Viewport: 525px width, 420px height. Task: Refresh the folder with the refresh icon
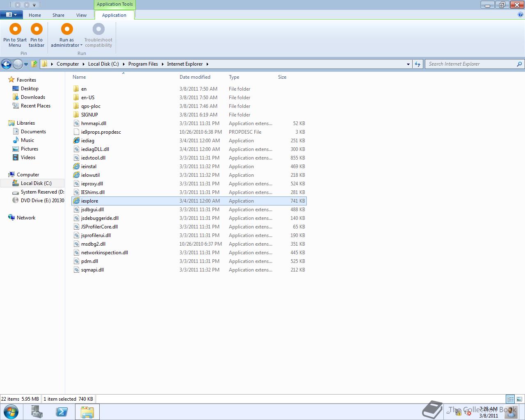coord(418,64)
